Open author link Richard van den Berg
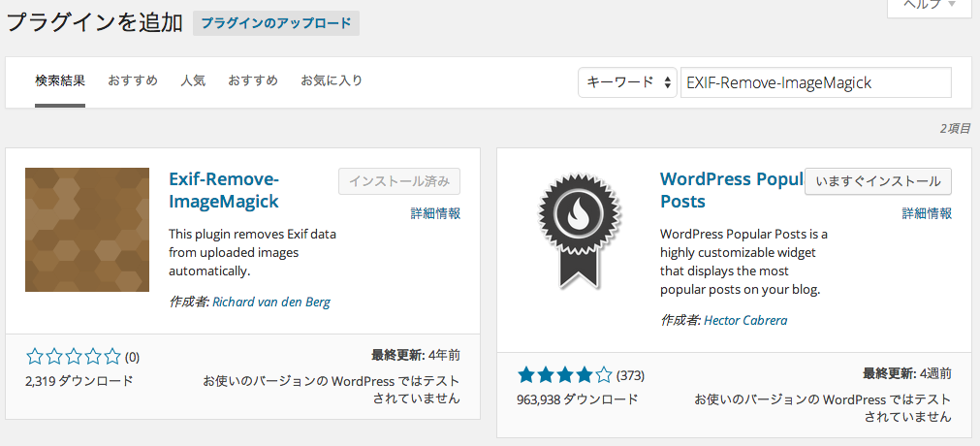 pyautogui.click(x=271, y=303)
